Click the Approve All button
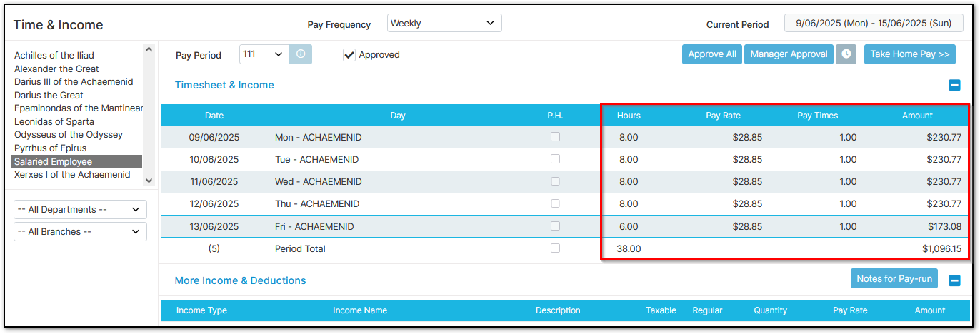Viewport: 980px width, 334px height. [712, 54]
